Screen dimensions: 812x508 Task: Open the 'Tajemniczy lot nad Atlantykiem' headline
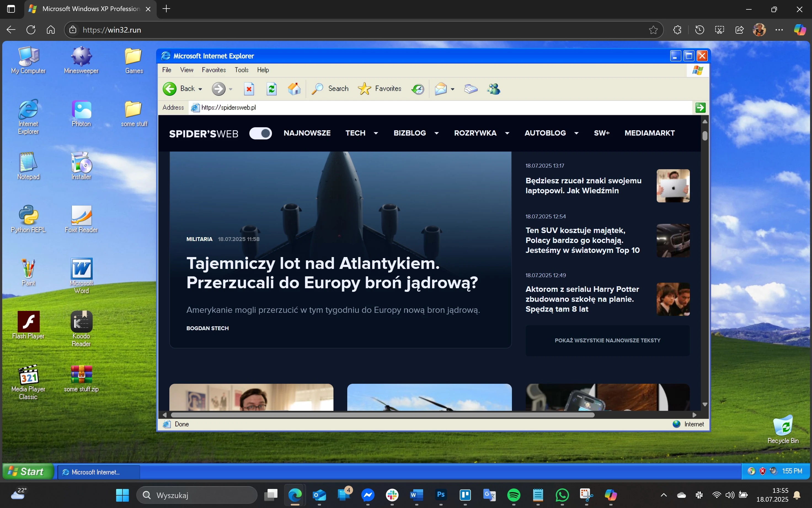point(332,273)
